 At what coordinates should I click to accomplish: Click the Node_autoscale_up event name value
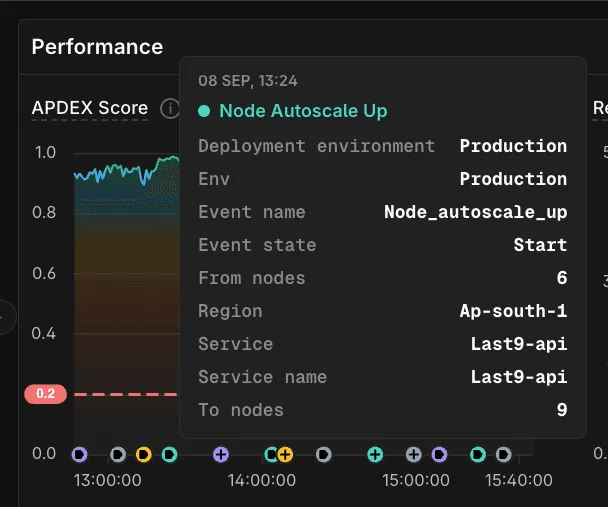pos(476,212)
